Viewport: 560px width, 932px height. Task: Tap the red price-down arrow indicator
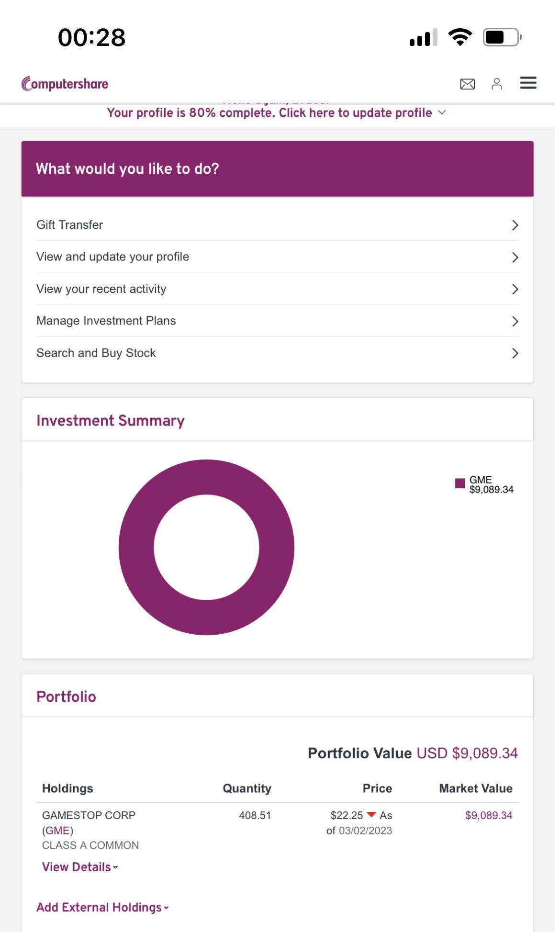[371, 815]
